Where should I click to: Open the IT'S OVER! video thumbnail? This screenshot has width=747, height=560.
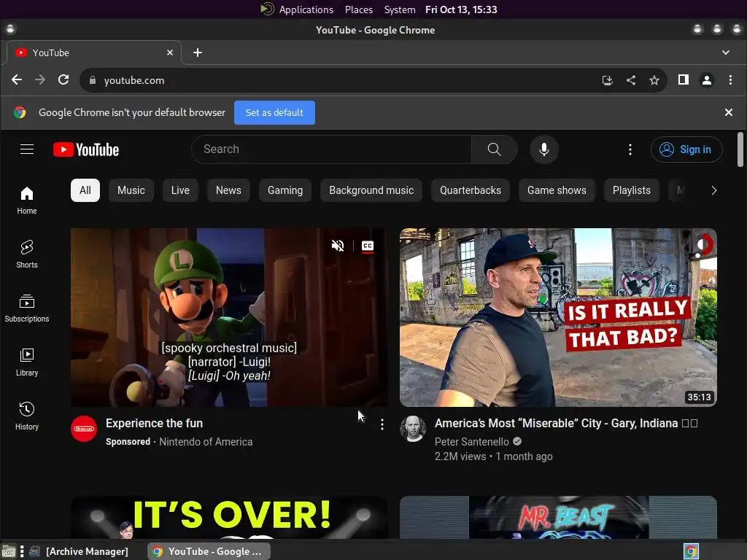[229, 518]
